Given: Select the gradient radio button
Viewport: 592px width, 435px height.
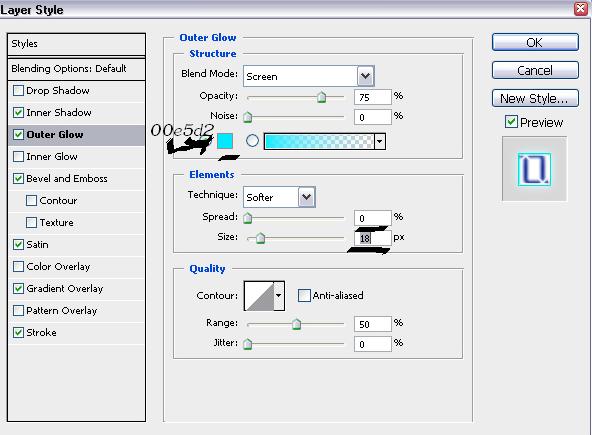Looking at the screenshot, I should (x=252, y=141).
